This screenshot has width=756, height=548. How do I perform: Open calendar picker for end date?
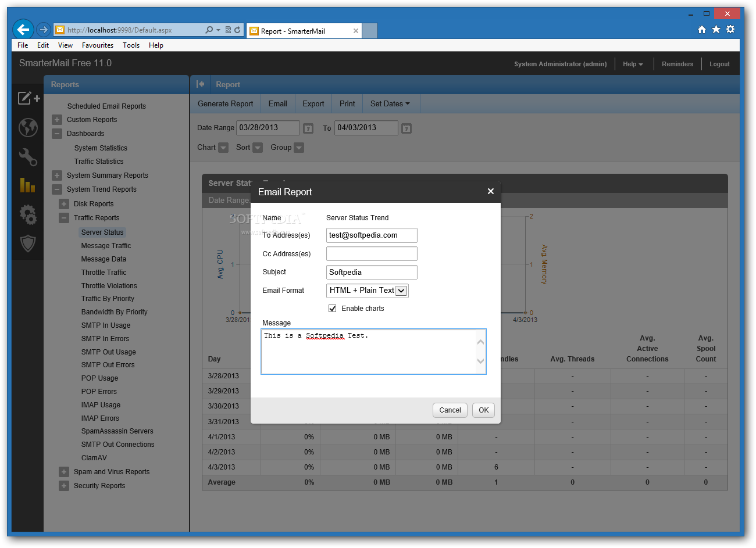pos(406,128)
